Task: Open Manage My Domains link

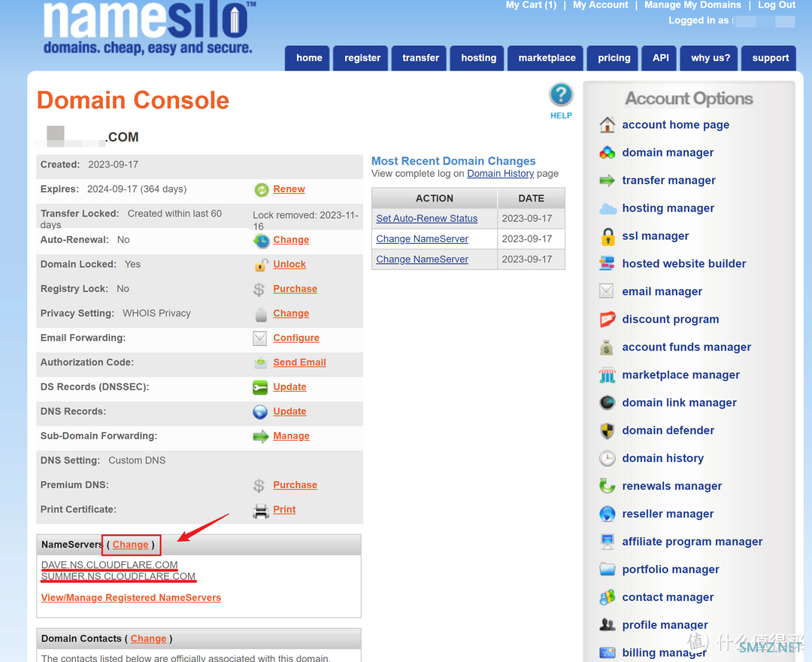Action: point(692,5)
